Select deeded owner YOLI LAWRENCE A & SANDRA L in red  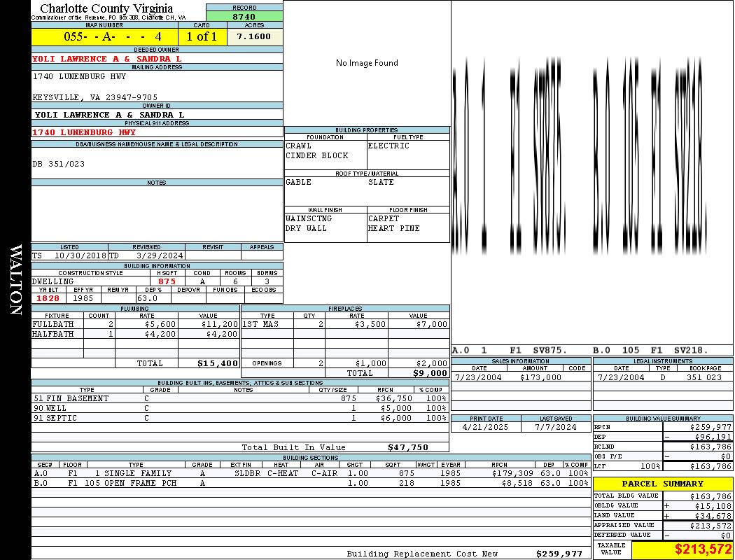[107, 59]
